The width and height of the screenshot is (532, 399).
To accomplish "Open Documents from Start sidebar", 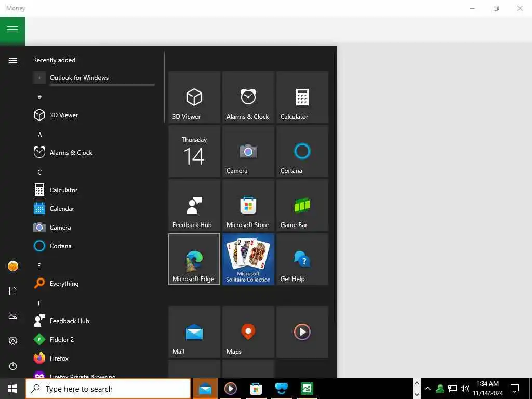I will coord(13,291).
